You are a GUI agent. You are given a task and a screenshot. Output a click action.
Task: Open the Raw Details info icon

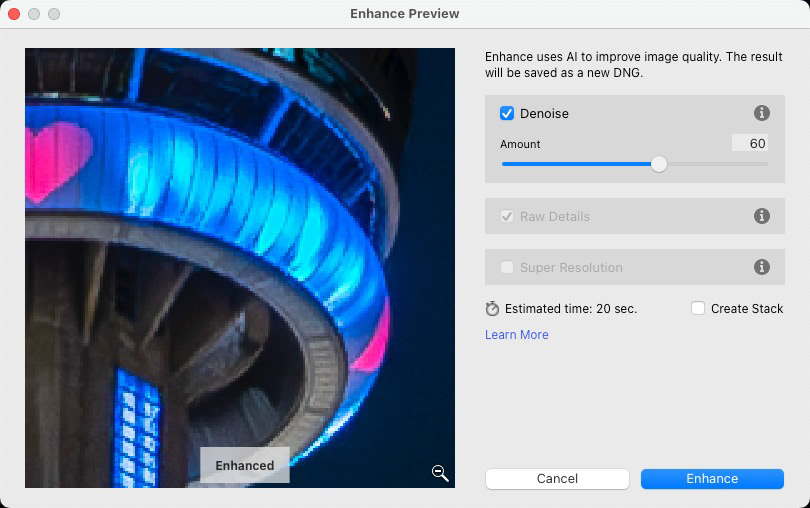pos(761,216)
